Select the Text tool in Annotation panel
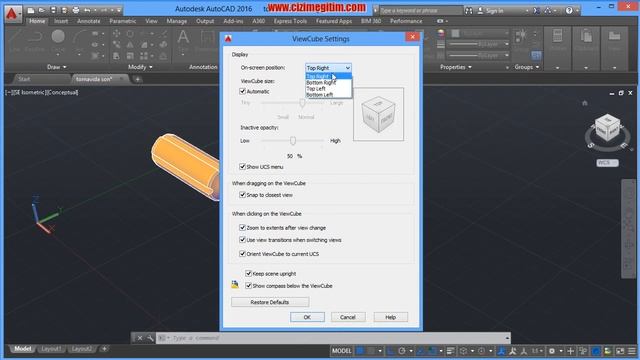The height and width of the screenshot is (360, 640). click(183, 38)
